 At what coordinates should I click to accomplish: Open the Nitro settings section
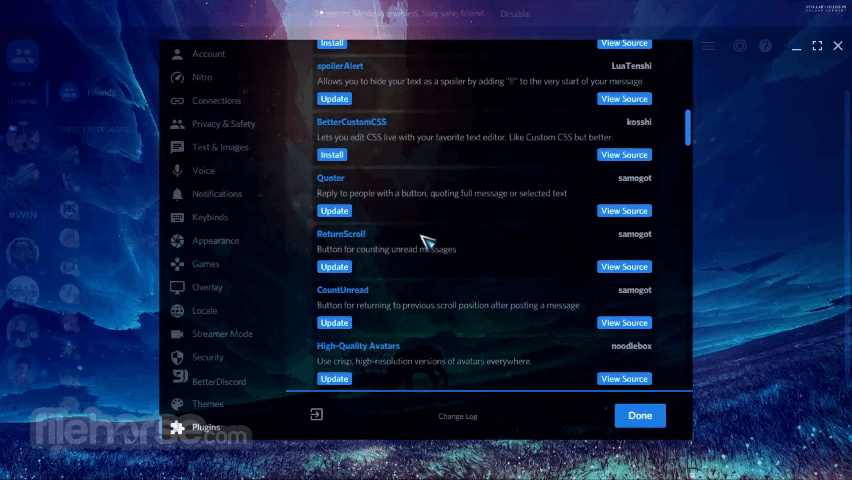(x=202, y=77)
